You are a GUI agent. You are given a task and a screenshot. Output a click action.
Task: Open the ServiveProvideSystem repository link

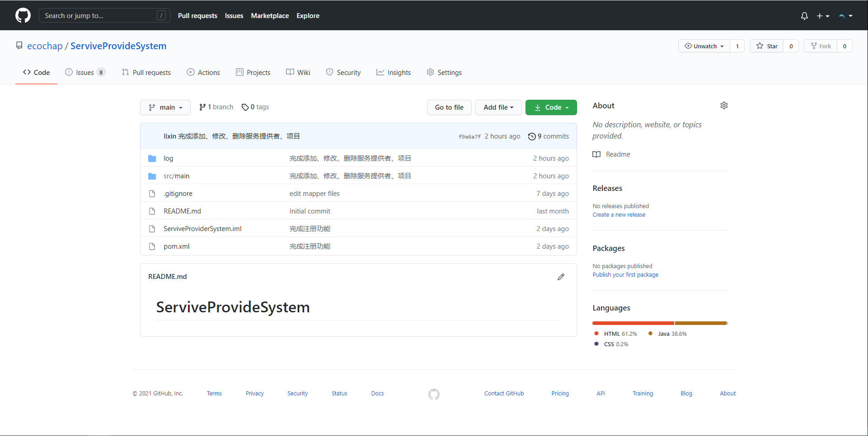(118, 46)
